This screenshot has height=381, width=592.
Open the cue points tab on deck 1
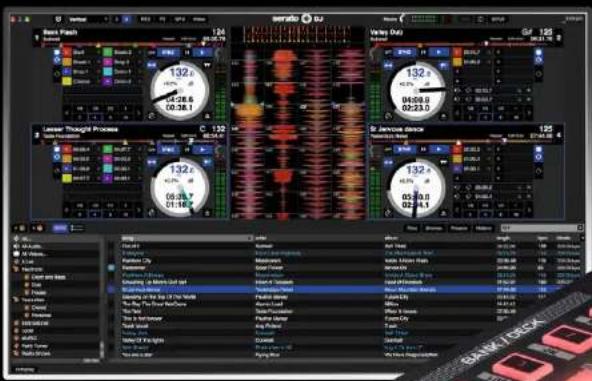(57, 52)
